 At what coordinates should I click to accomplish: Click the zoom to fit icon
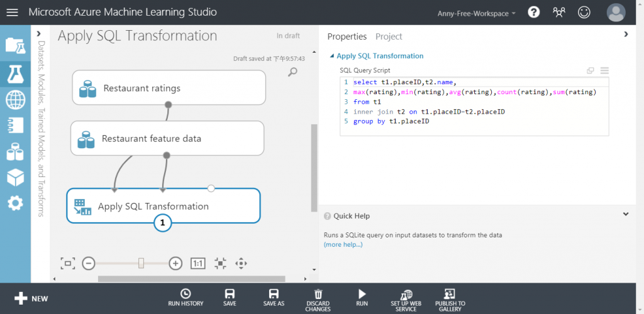(68, 263)
